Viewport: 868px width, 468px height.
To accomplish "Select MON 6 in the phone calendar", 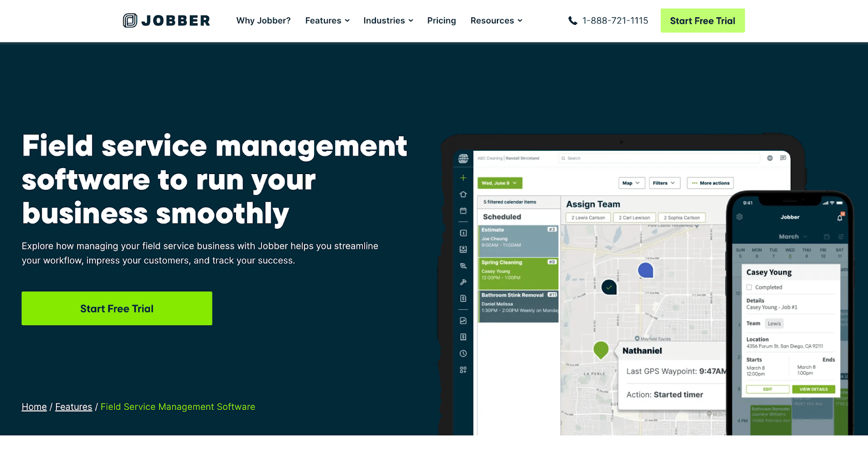I will (x=757, y=253).
